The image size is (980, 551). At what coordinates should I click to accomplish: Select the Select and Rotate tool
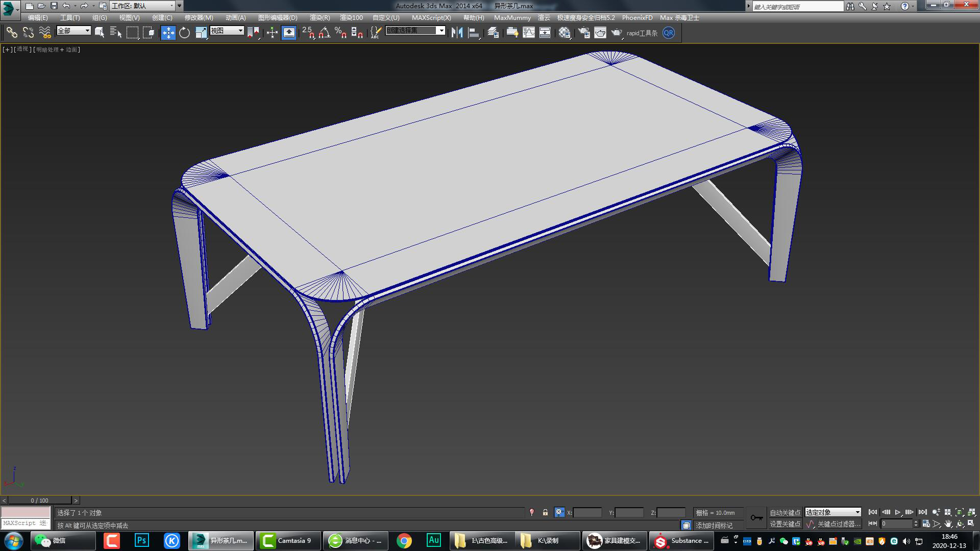click(x=184, y=32)
